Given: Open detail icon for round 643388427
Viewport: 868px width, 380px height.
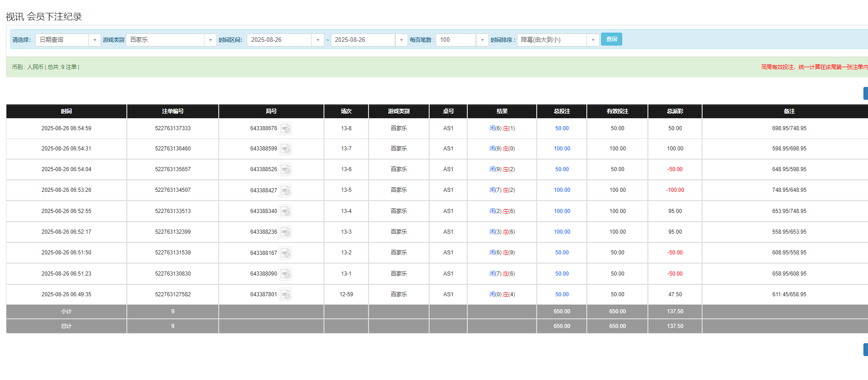Looking at the screenshot, I should point(286,190).
